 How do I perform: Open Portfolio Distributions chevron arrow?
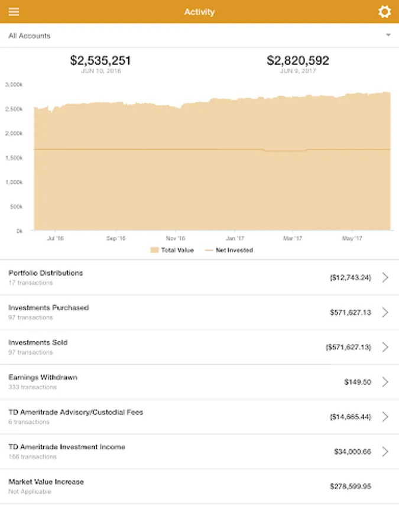pos(385,277)
